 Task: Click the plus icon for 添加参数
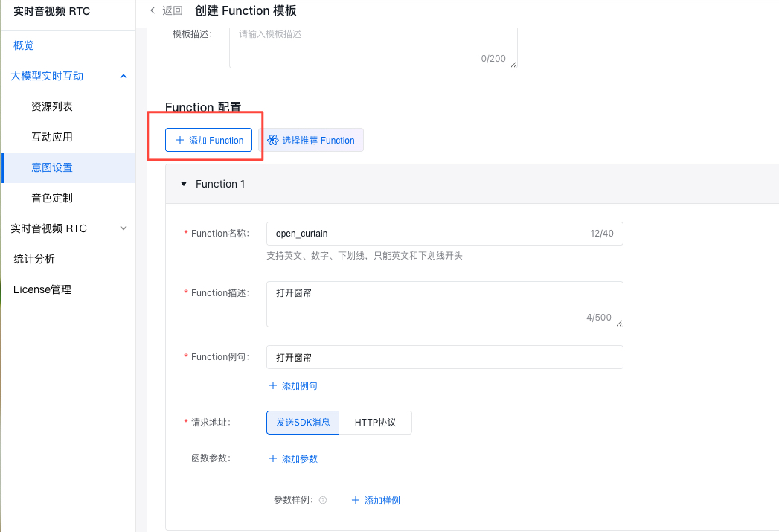[x=272, y=458]
